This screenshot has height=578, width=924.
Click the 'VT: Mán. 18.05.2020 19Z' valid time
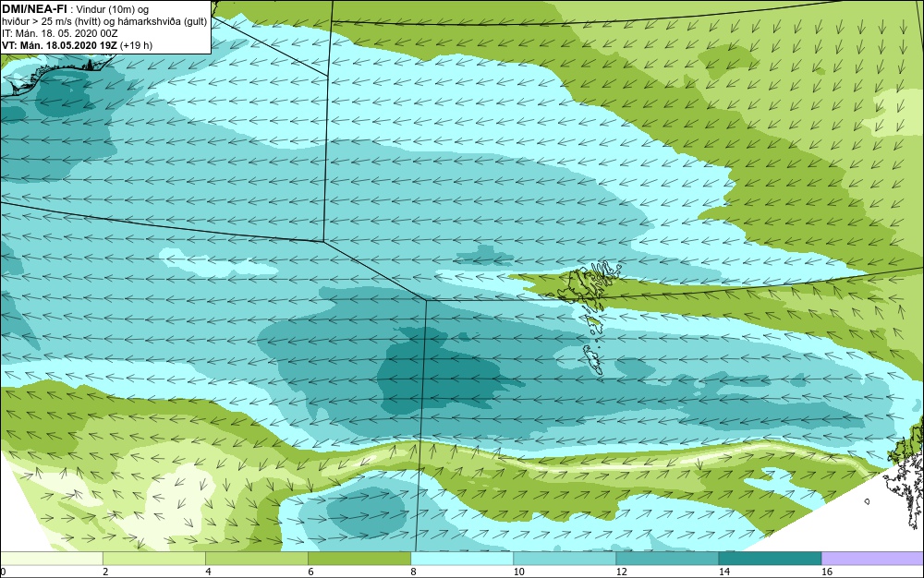(x=59, y=45)
